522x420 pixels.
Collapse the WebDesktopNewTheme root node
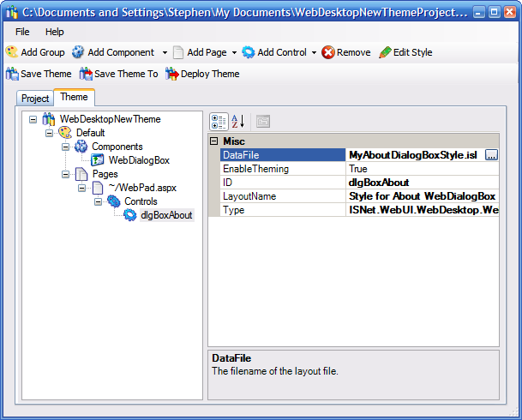point(33,119)
